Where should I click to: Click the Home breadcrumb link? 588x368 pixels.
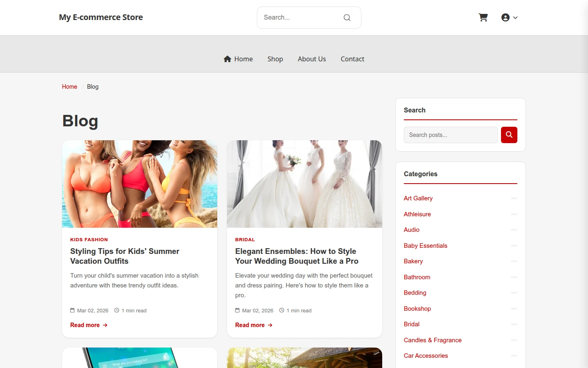coord(69,87)
